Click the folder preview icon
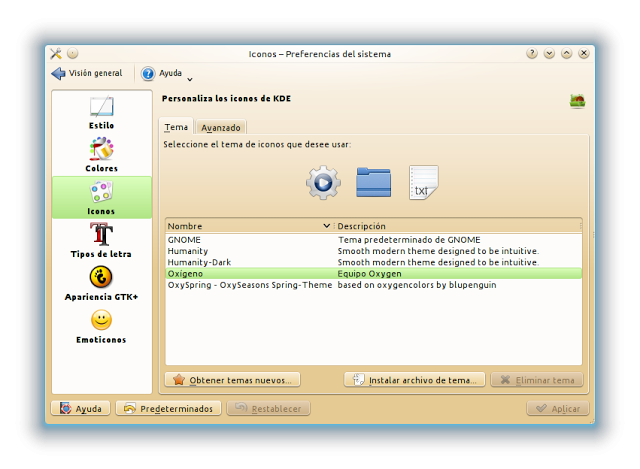 (x=373, y=182)
